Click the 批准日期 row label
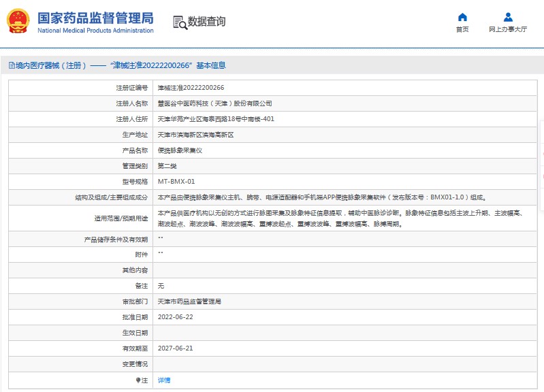544x392 pixels. click(135, 317)
